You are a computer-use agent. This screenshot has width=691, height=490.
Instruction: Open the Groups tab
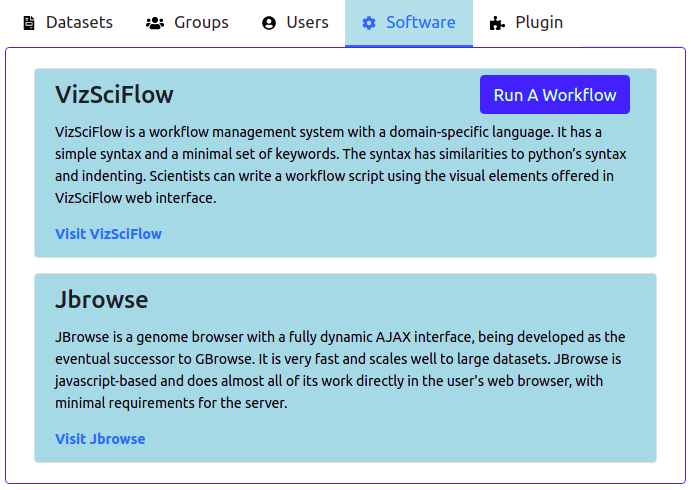coord(187,23)
